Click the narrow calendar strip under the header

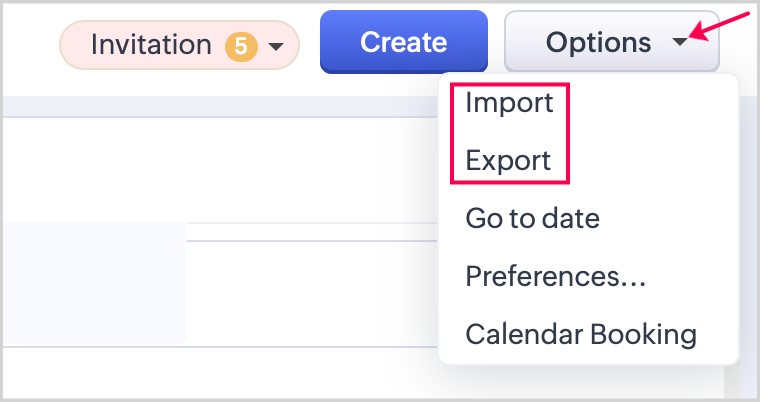(310, 231)
